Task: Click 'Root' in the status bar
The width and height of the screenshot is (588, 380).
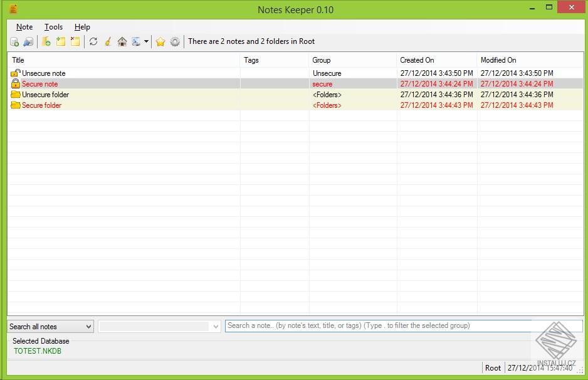Action: point(493,368)
